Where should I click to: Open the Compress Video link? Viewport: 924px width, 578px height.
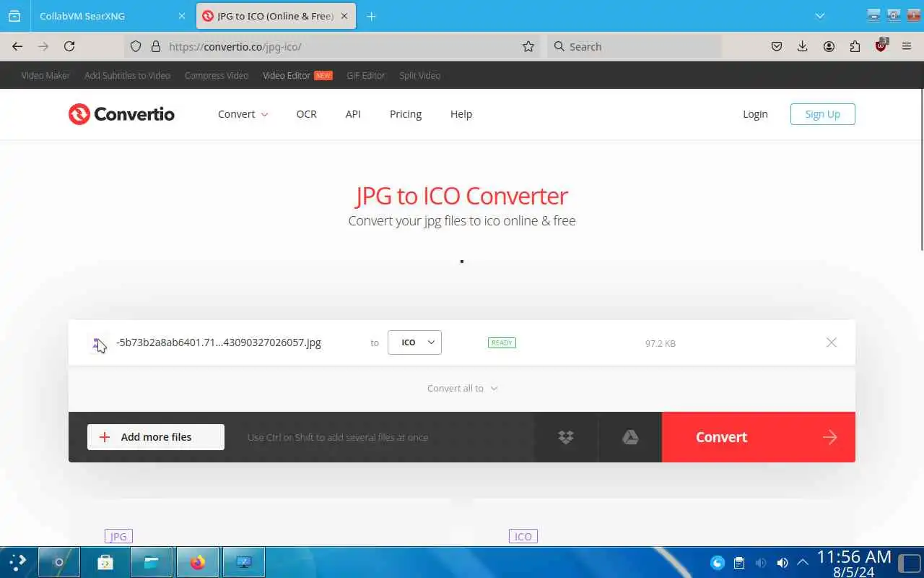tap(217, 75)
